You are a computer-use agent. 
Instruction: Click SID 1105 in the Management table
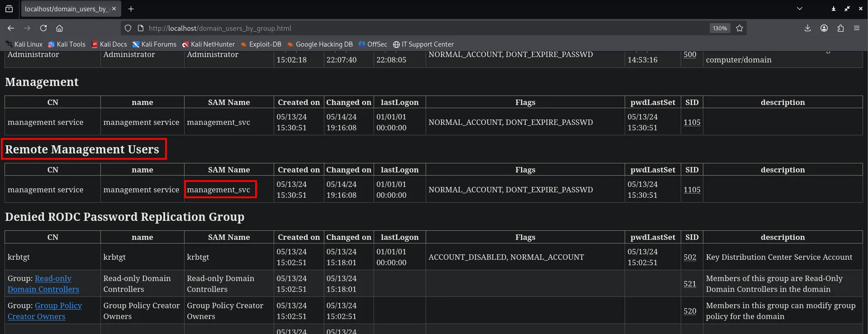pos(692,122)
